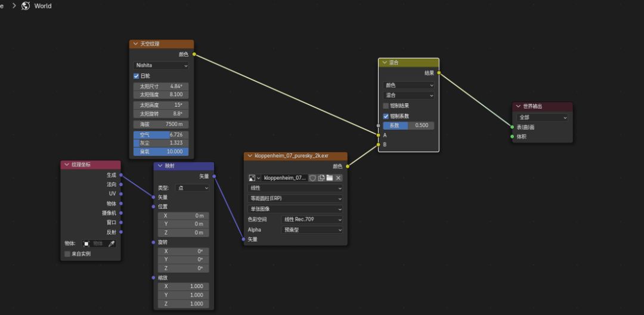The width and height of the screenshot is (644, 315).
Task: Open image file with folder icon
Action: [x=329, y=178]
